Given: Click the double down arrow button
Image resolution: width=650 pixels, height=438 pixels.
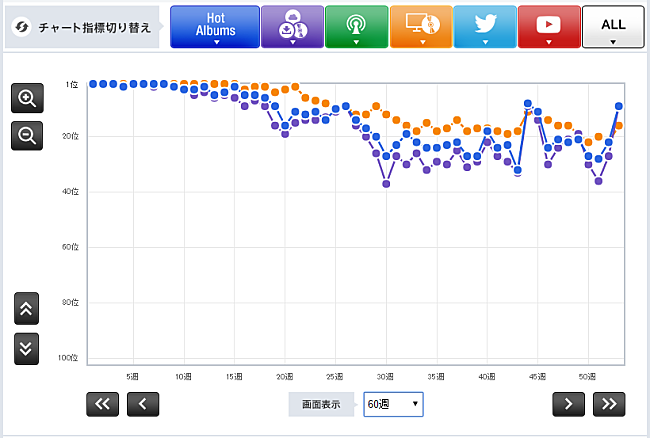Looking at the screenshot, I should click(x=27, y=347).
